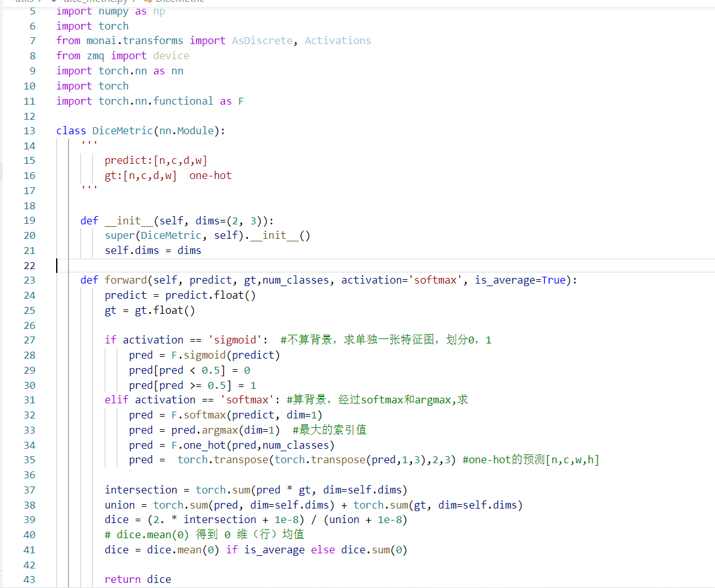Click 'union' variable on line 38
This screenshot has height=588, width=715.
click(119, 505)
